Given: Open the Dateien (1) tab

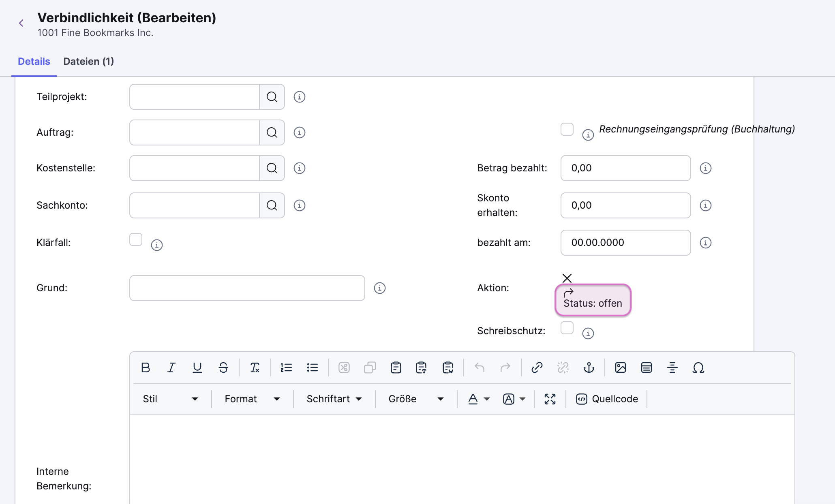Looking at the screenshot, I should pos(88,62).
